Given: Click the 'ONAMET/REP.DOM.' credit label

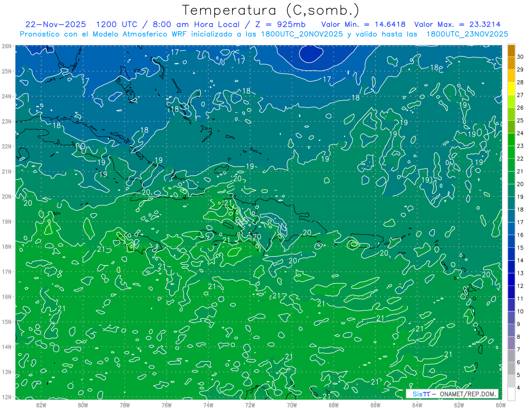Looking at the screenshot, I should coord(467,394).
